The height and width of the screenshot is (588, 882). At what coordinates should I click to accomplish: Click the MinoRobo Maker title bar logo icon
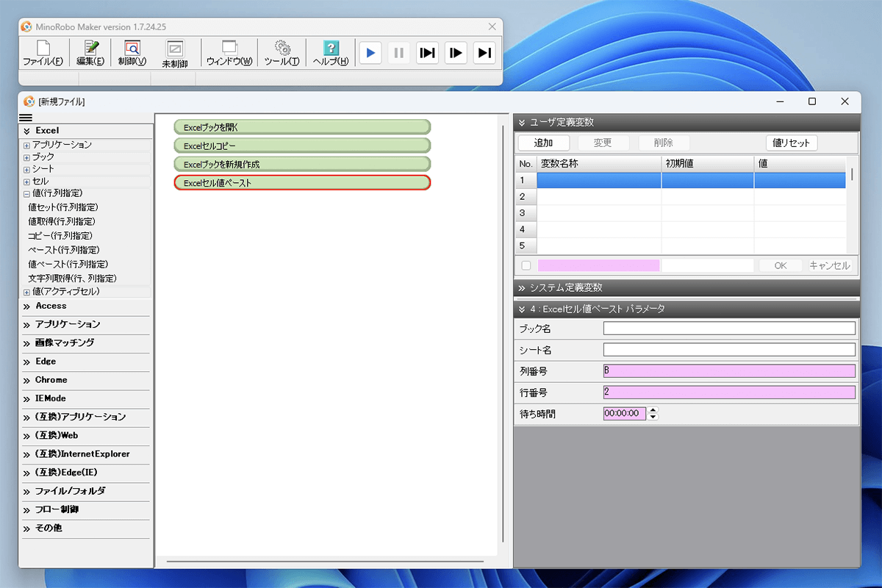click(x=27, y=26)
